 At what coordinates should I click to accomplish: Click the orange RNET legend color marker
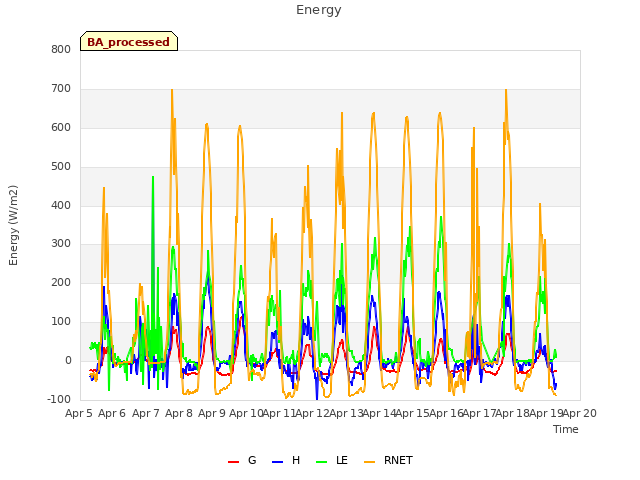(369, 462)
